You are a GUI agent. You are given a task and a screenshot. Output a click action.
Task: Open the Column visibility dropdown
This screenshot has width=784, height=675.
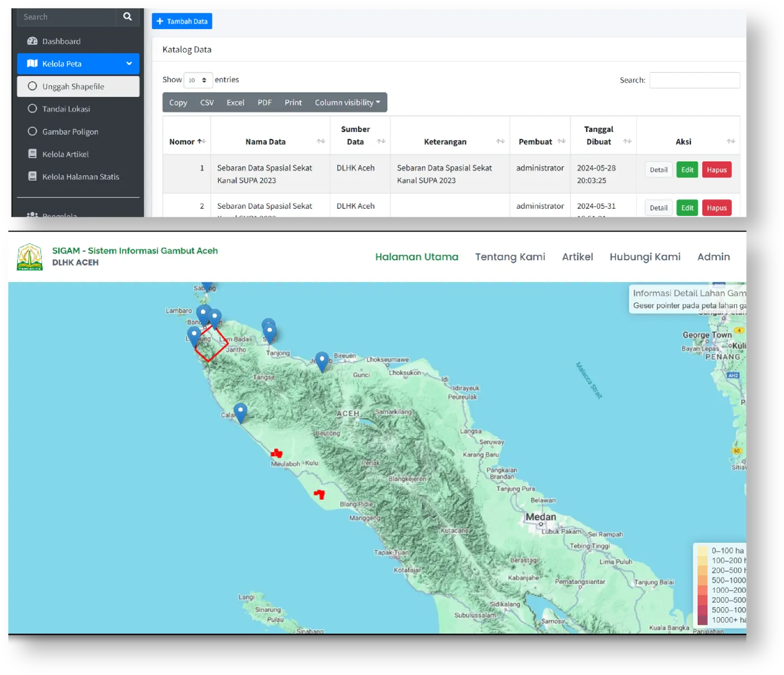click(347, 102)
